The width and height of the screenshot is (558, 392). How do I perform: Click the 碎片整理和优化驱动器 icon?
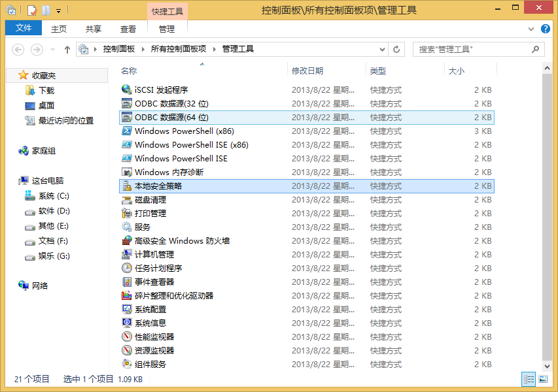point(126,295)
